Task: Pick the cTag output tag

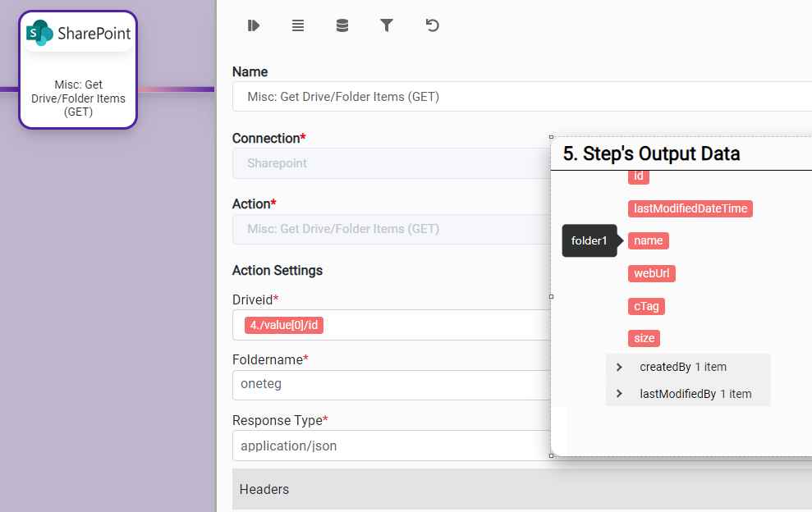Action: click(646, 306)
